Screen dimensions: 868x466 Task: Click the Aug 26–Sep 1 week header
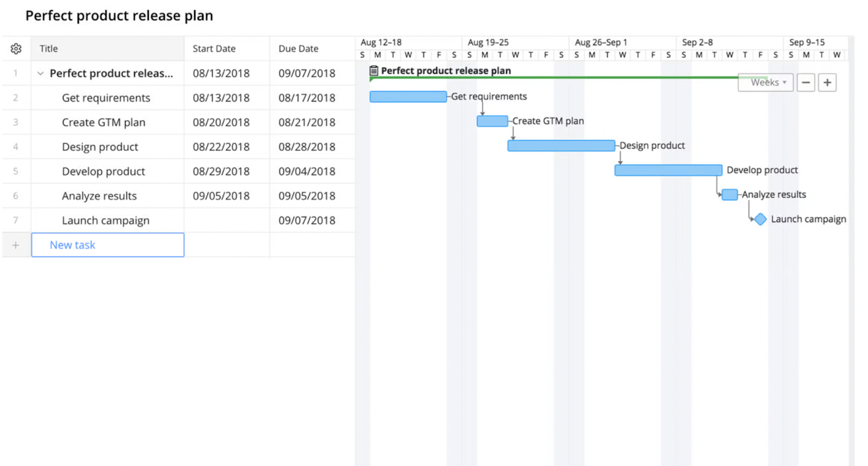(x=601, y=42)
